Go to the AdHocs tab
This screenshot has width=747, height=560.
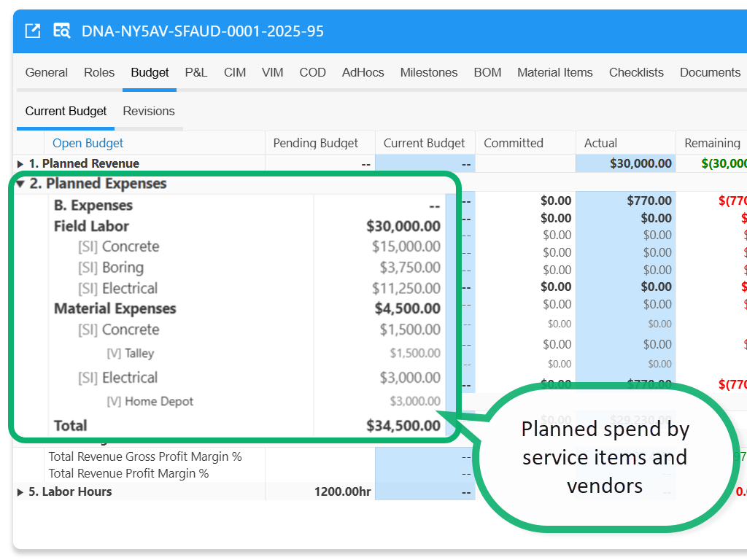pyautogui.click(x=363, y=72)
